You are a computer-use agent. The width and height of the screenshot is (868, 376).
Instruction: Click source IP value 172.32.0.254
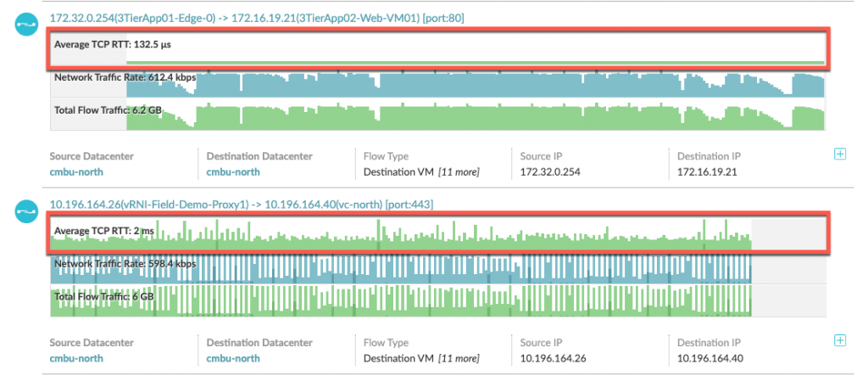pos(550,172)
